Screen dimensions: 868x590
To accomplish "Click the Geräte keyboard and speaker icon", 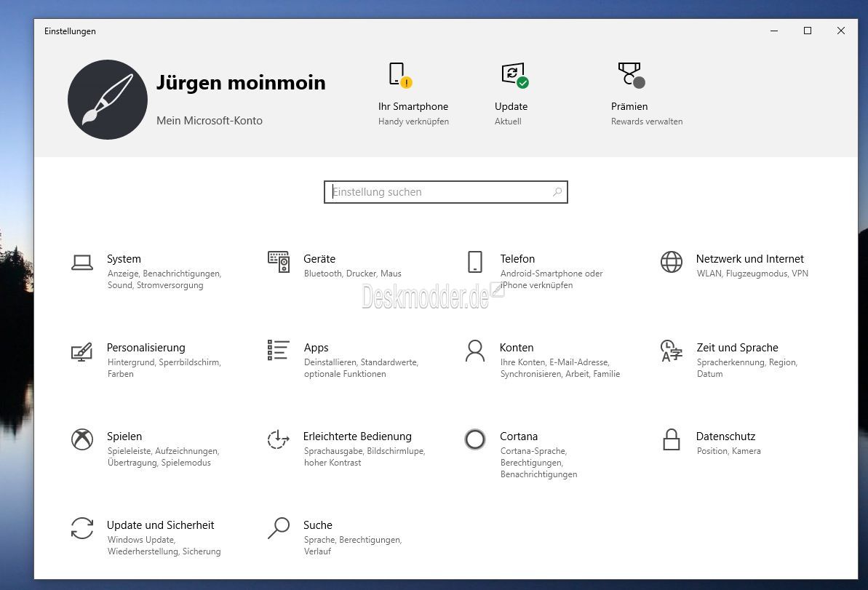I will tap(279, 262).
